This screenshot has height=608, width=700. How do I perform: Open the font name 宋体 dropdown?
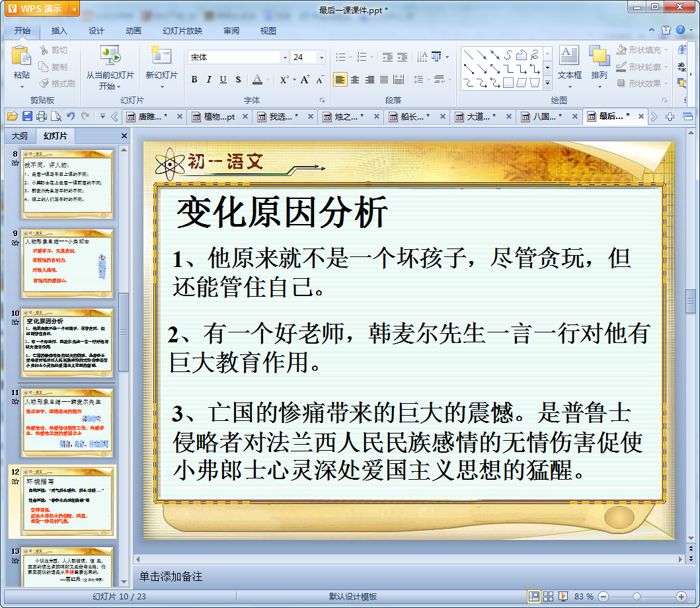(285, 57)
